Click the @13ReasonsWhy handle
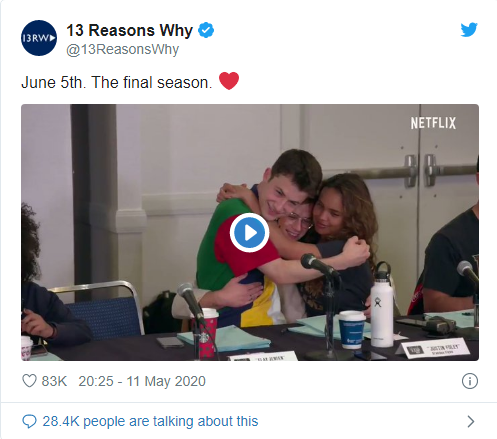 123,49
